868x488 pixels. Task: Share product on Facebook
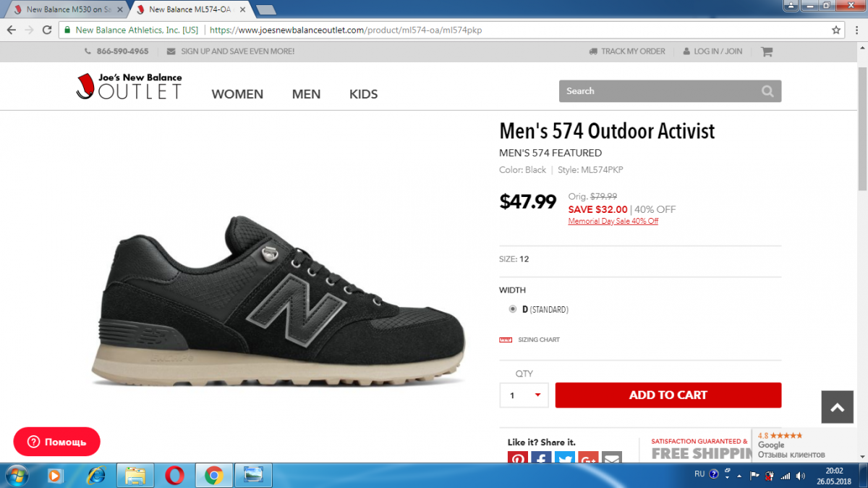[541, 458]
